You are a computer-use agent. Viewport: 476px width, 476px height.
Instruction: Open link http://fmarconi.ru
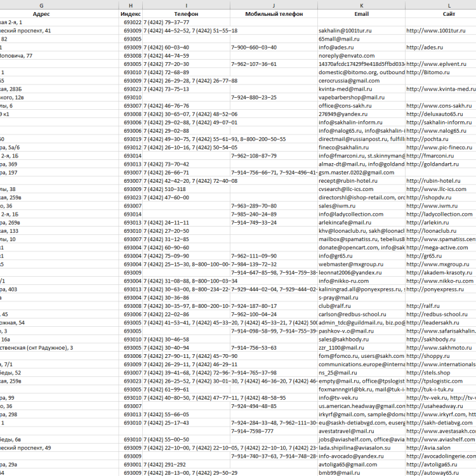click(430, 156)
